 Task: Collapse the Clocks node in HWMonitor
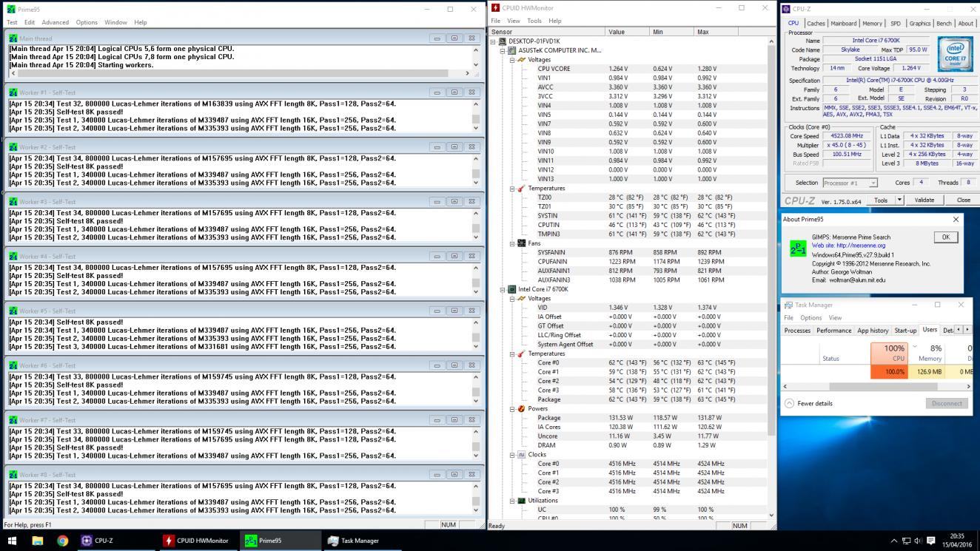(x=511, y=454)
